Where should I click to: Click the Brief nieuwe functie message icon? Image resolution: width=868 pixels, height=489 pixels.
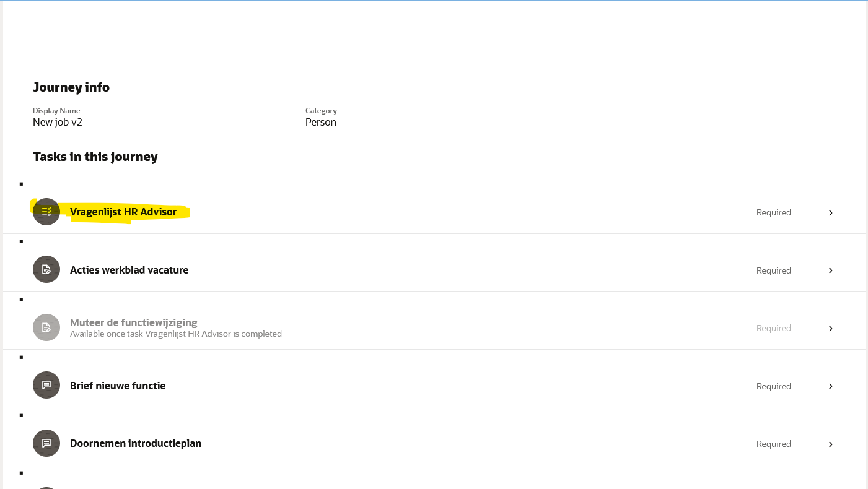pos(46,385)
